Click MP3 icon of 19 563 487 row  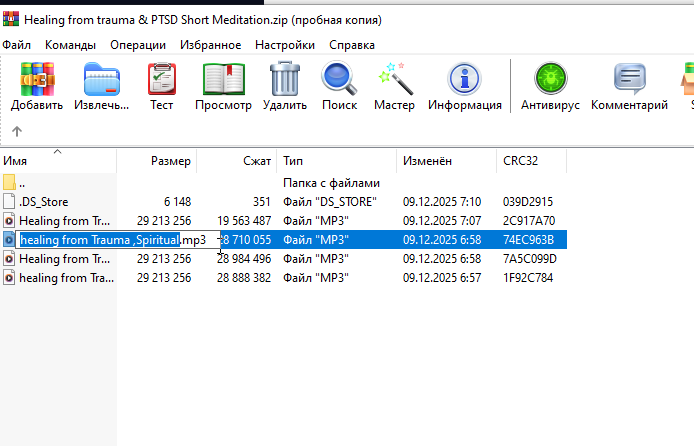9,220
